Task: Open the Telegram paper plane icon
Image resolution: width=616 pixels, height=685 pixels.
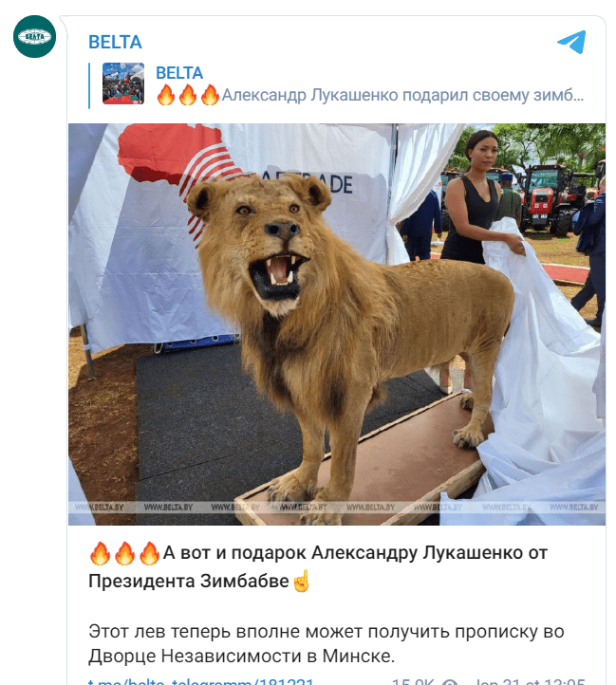Action: click(571, 43)
